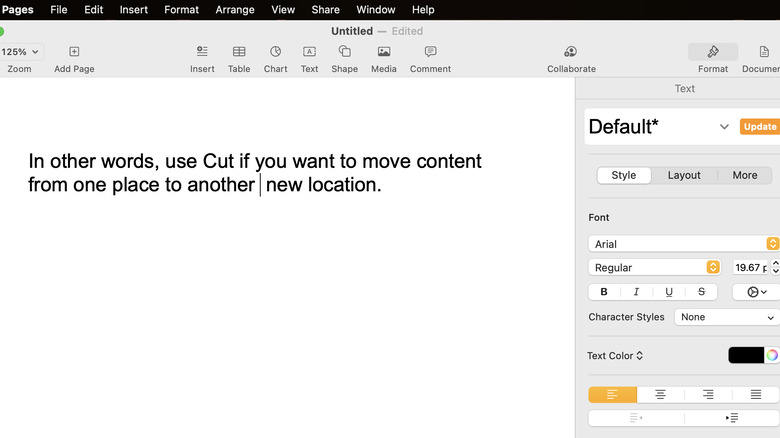This screenshot has width=780, height=438.
Task: Toggle Italic text formatting
Action: [x=636, y=292]
